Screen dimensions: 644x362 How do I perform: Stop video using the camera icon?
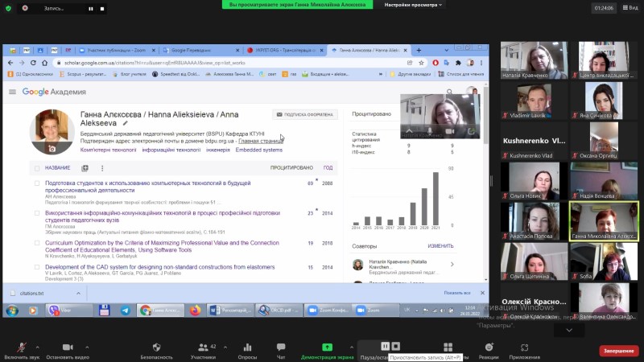(x=66, y=347)
